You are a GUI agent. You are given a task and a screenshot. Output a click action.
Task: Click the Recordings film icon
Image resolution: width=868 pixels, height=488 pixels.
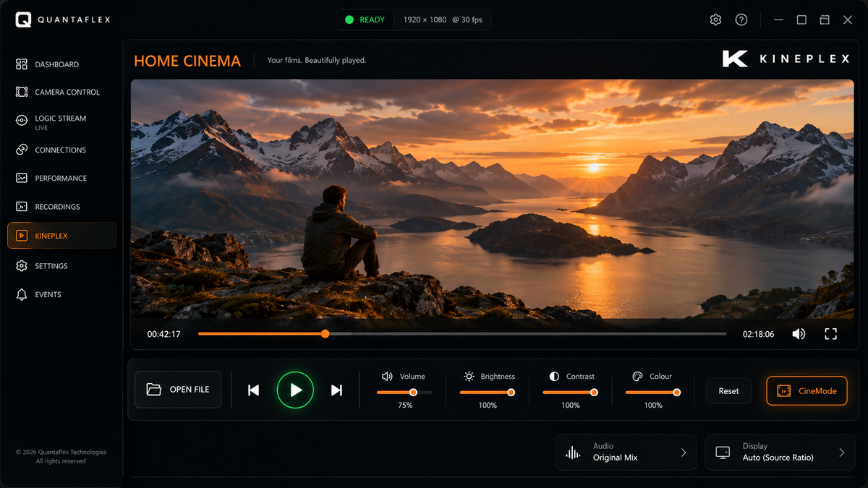click(22, 207)
